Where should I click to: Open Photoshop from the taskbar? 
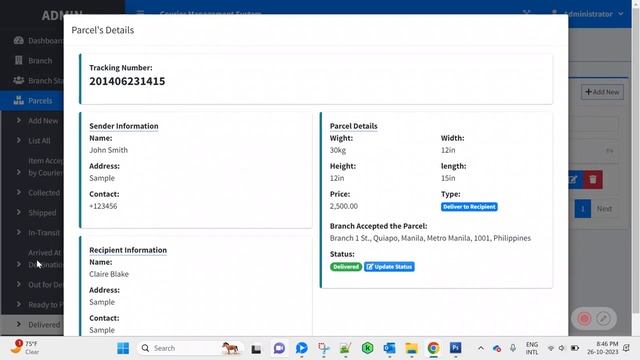pos(456,348)
